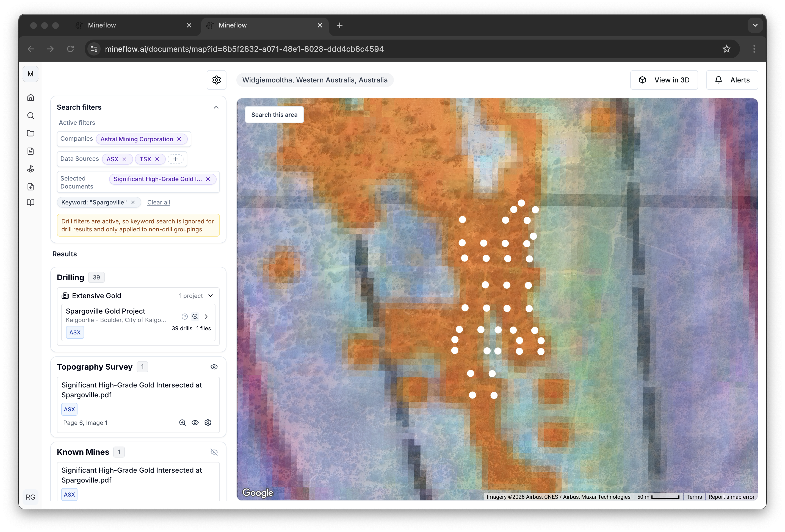Open Spargoville Gold Project details with the chevron
The width and height of the screenshot is (785, 532).
pos(206,317)
